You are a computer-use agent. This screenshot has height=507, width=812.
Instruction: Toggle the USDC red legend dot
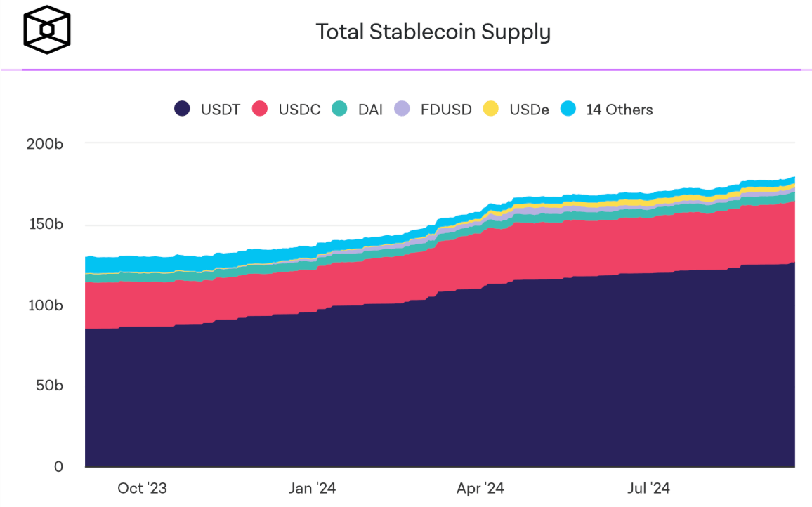260,109
